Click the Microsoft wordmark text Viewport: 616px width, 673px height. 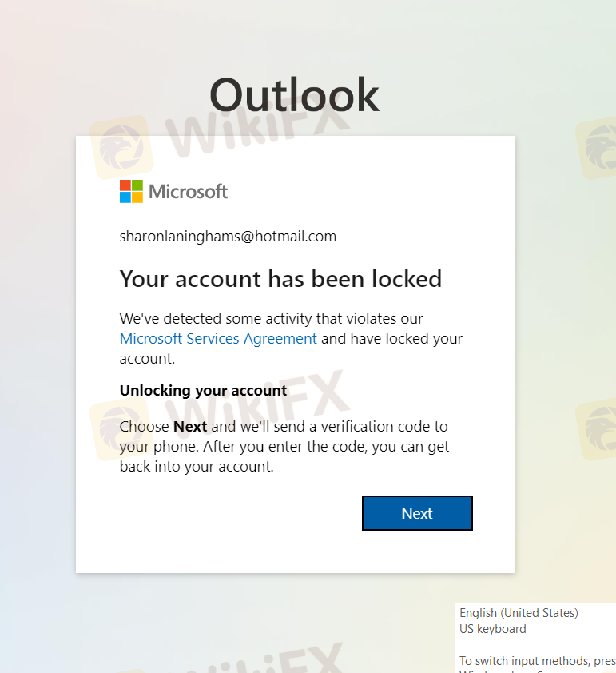point(188,192)
